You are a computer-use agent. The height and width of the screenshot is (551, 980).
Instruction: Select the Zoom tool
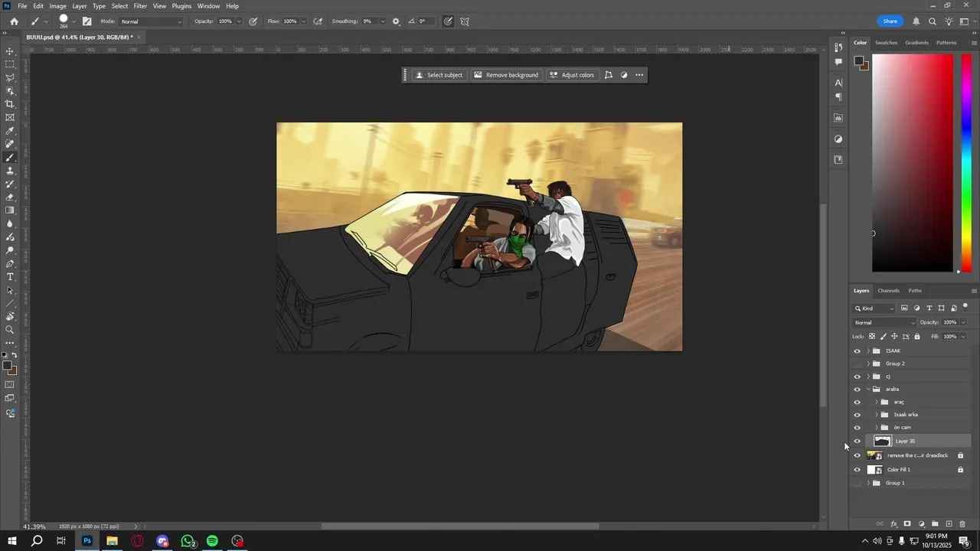[10, 330]
